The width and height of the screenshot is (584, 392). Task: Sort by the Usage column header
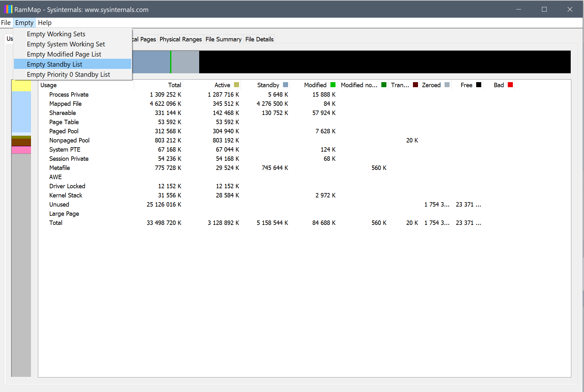tap(86, 85)
